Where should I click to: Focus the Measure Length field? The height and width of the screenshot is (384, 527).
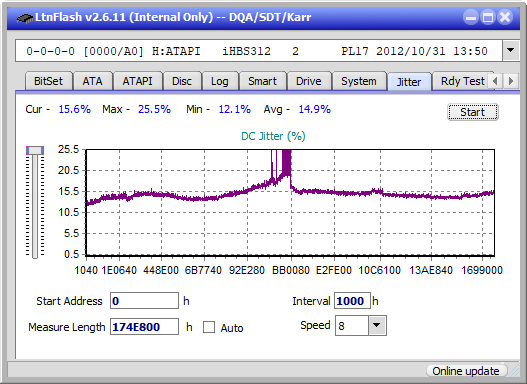click(145, 327)
